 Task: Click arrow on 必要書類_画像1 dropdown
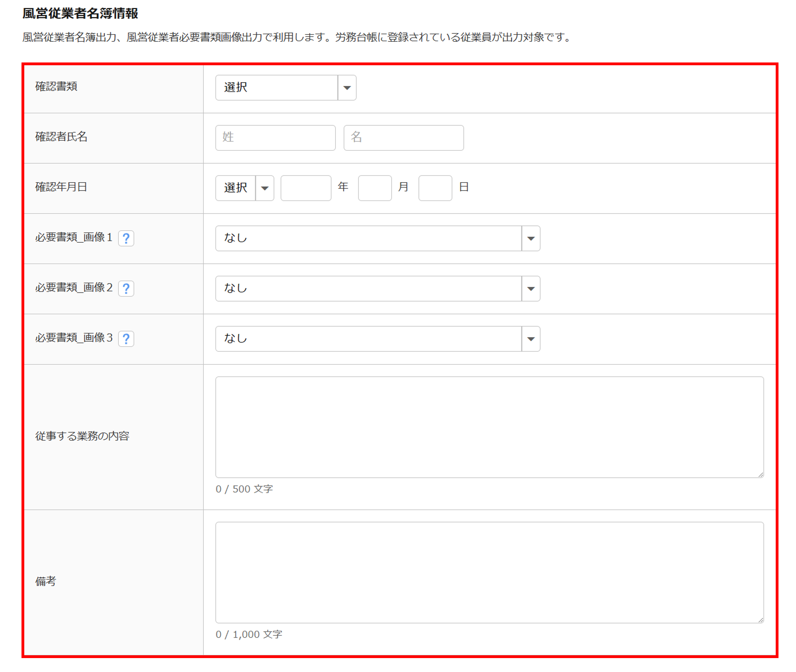531,238
